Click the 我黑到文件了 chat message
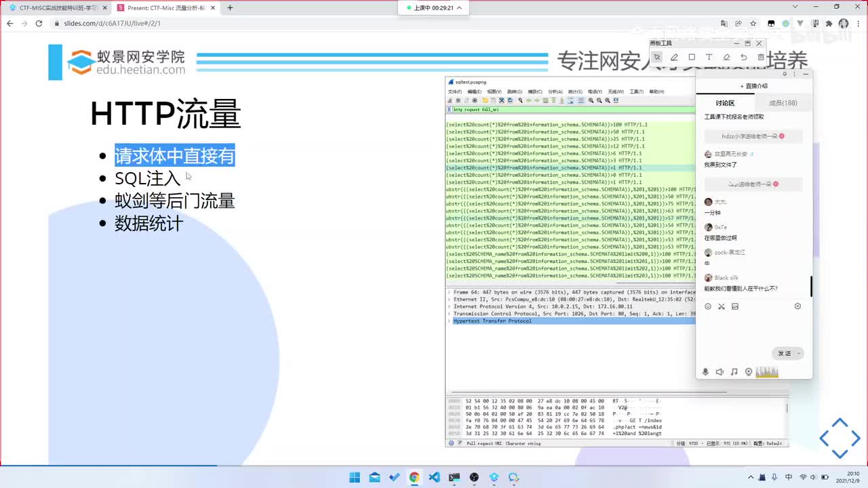 pos(721,165)
